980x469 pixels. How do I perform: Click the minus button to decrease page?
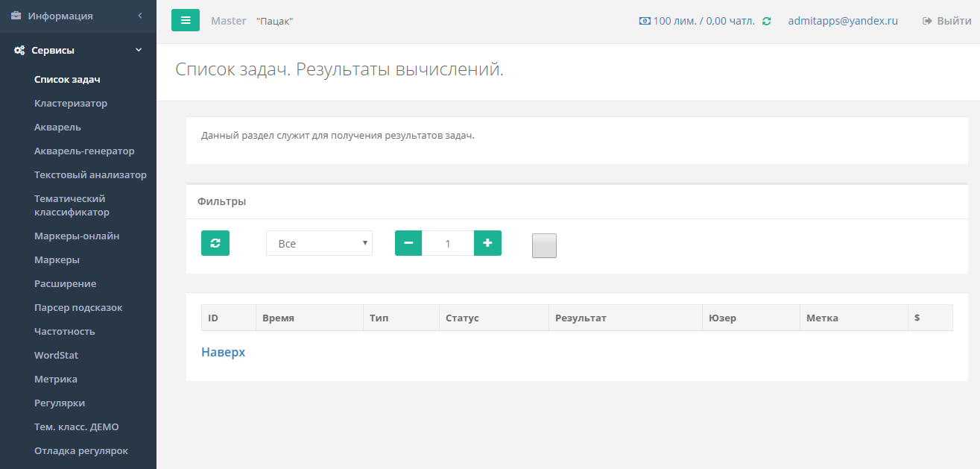coord(408,243)
